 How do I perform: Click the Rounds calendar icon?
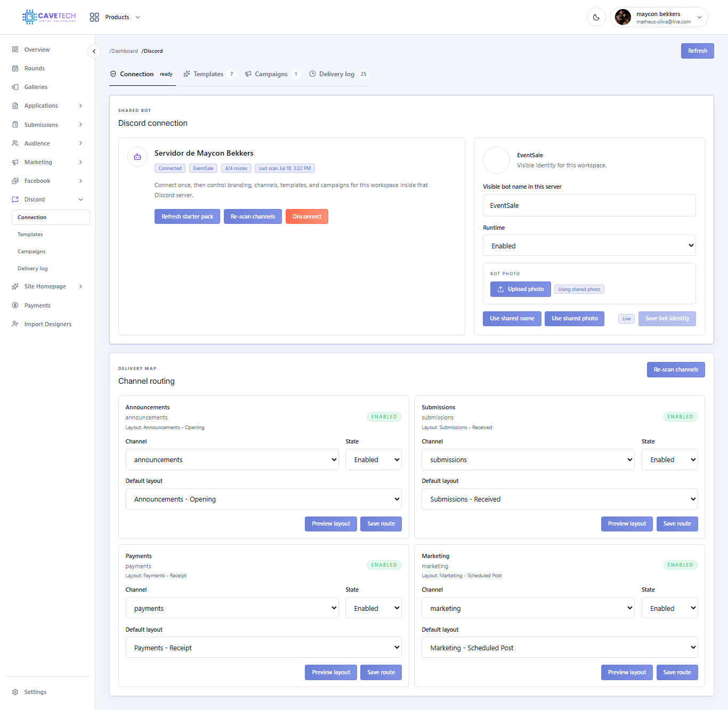[15, 68]
